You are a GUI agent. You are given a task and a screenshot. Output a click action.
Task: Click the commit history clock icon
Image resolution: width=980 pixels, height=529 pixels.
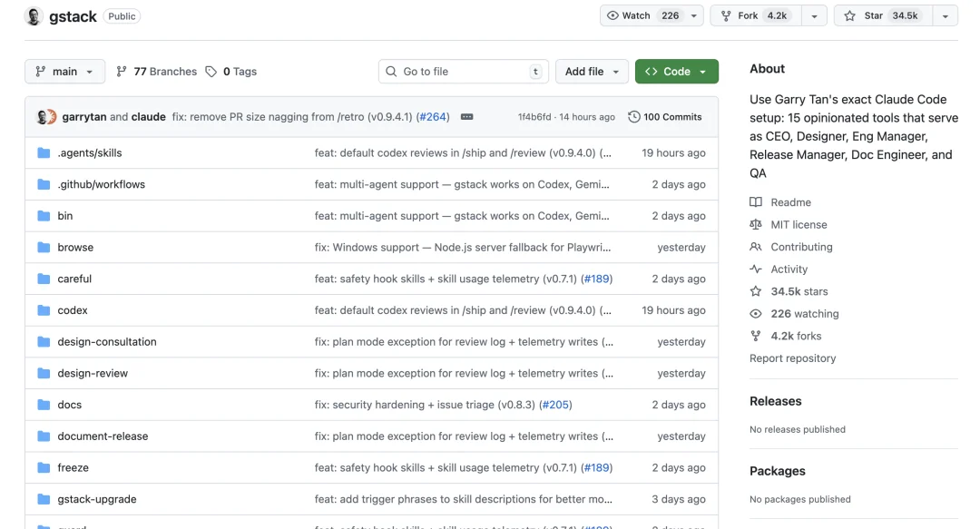[x=633, y=117]
